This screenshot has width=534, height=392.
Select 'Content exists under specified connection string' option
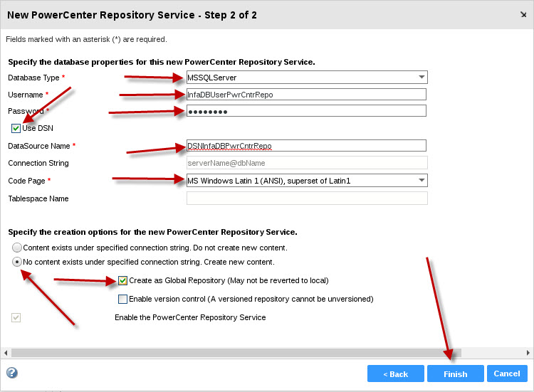[17, 248]
